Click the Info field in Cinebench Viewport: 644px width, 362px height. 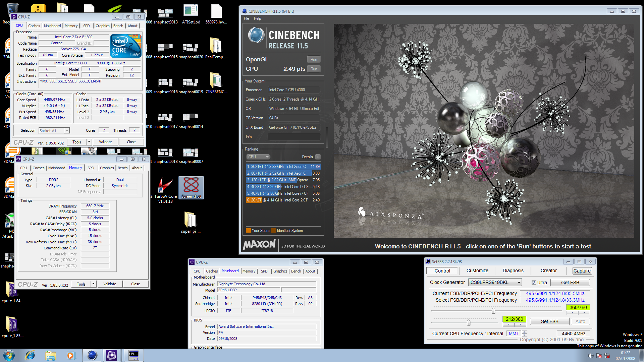[x=294, y=137]
